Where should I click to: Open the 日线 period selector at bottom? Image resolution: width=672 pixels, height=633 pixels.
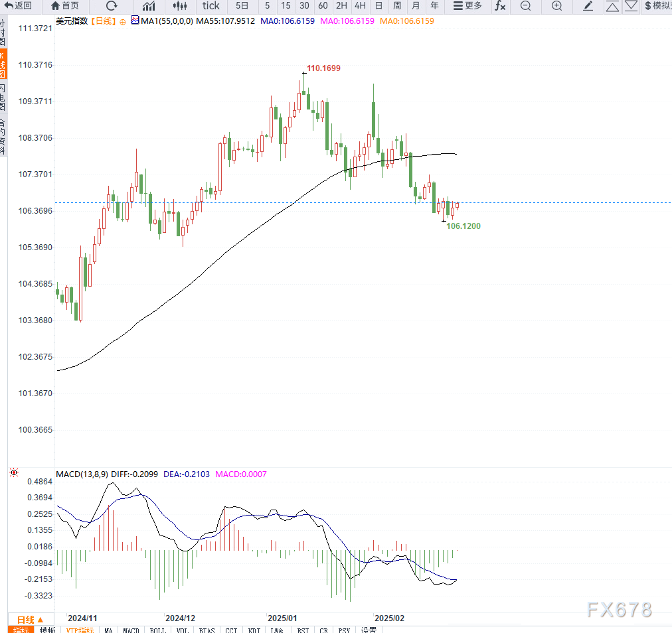tap(30, 618)
